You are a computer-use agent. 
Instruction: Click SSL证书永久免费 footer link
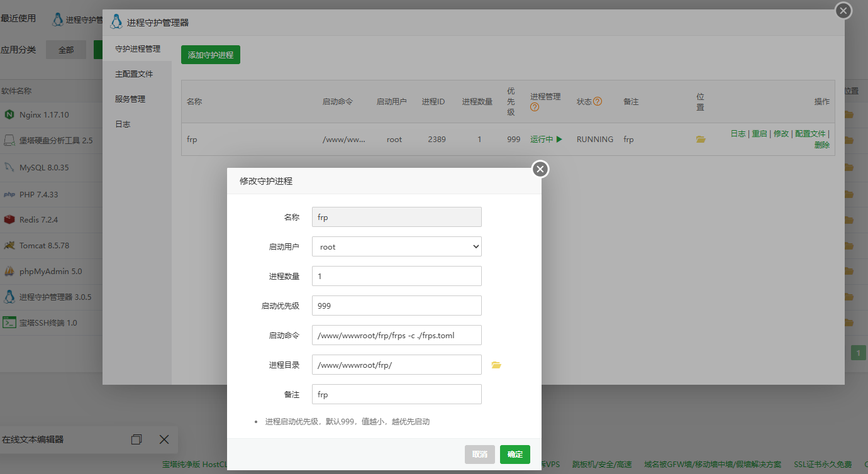coord(823,465)
